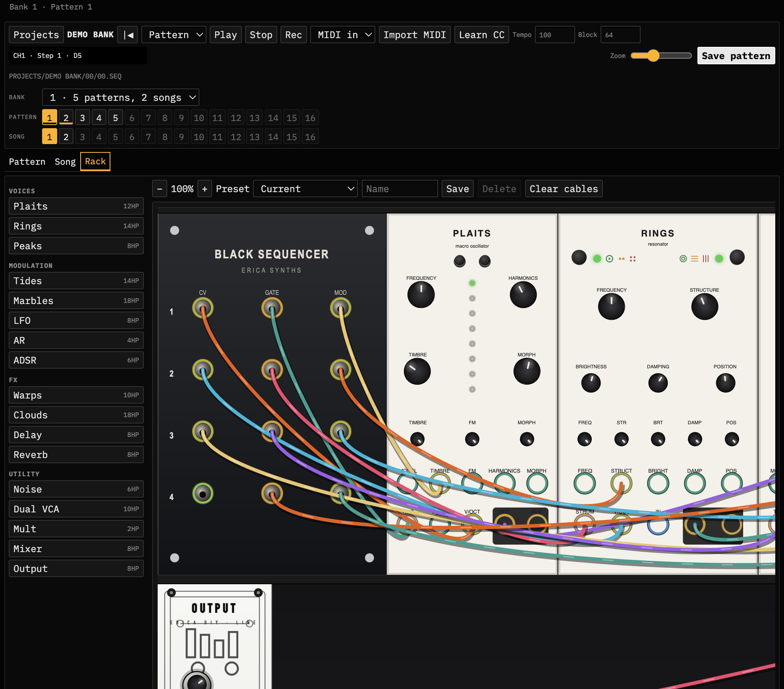Viewport: 784px width, 689px height.
Task: Click the Projects button
Action: (x=36, y=35)
